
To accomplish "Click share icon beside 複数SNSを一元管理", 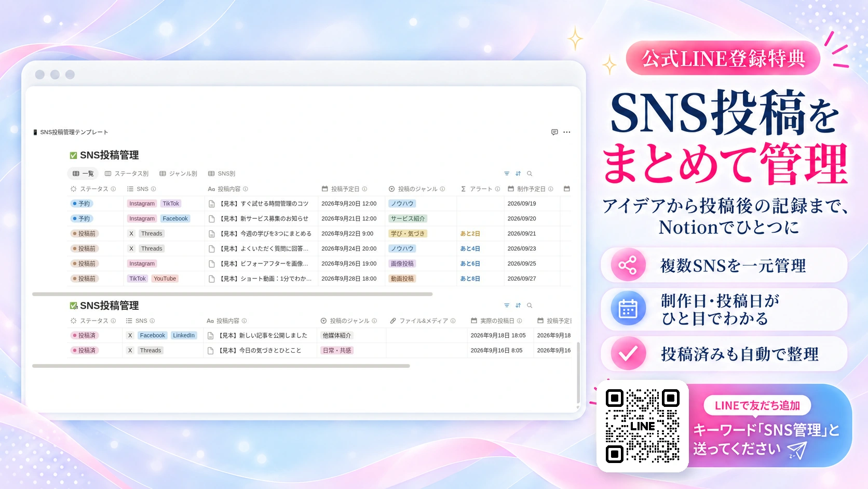I will click(628, 266).
